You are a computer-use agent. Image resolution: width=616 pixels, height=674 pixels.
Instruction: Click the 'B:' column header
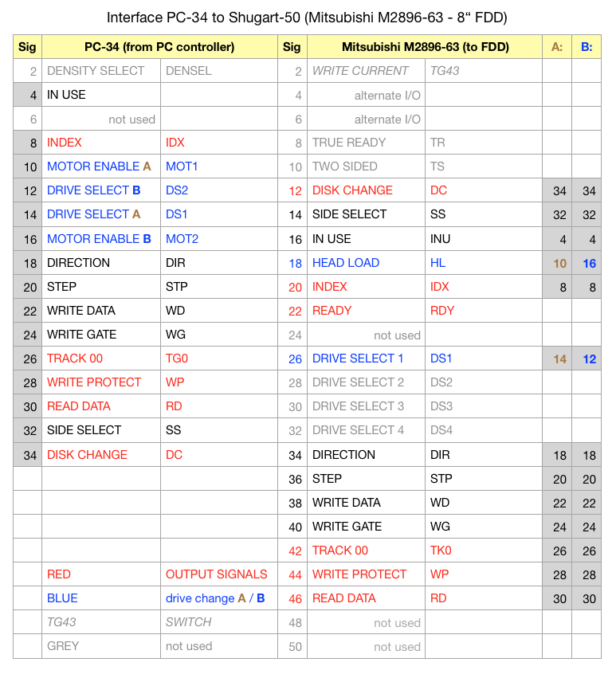[587, 47]
